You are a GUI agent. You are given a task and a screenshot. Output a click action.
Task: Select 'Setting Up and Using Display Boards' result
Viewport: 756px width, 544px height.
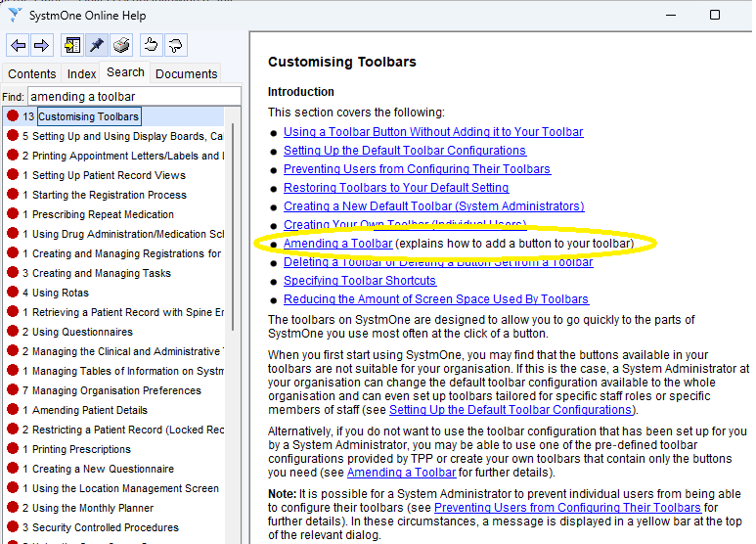[127, 136]
